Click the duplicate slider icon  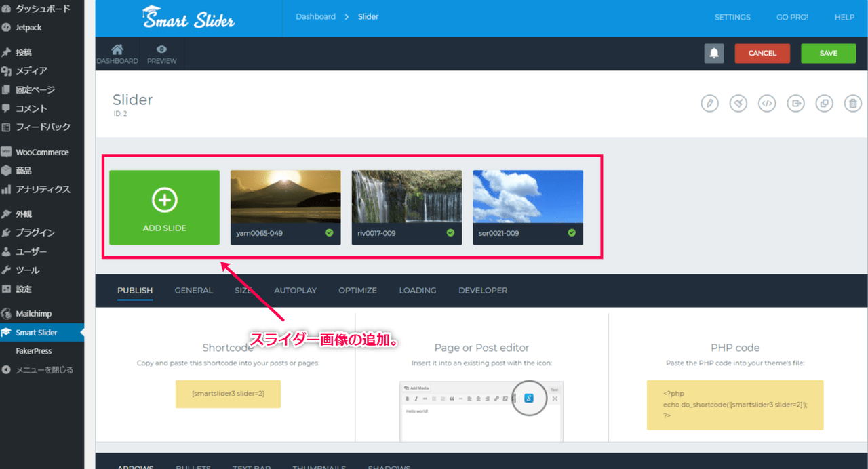(824, 104)
